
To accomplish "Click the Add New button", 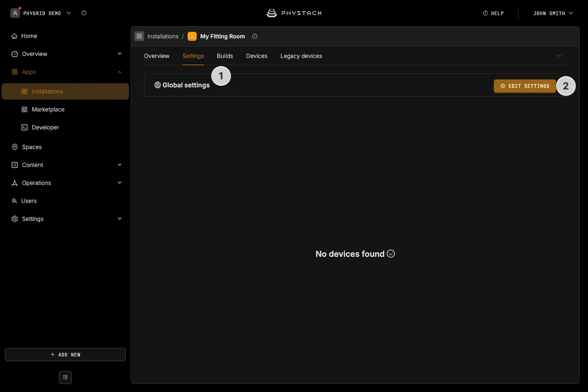I will pos(65,354).
